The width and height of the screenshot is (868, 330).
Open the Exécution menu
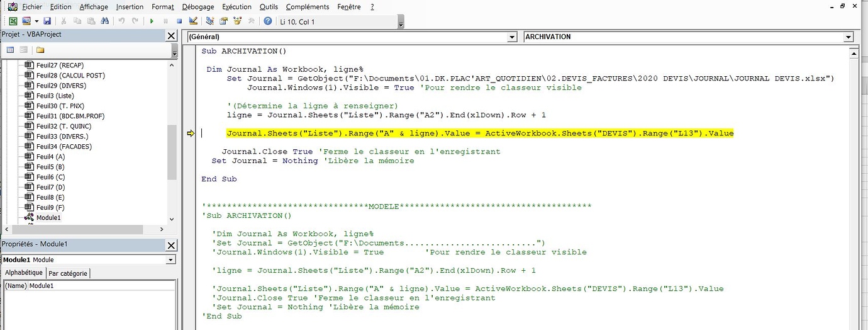click(236, 7)
